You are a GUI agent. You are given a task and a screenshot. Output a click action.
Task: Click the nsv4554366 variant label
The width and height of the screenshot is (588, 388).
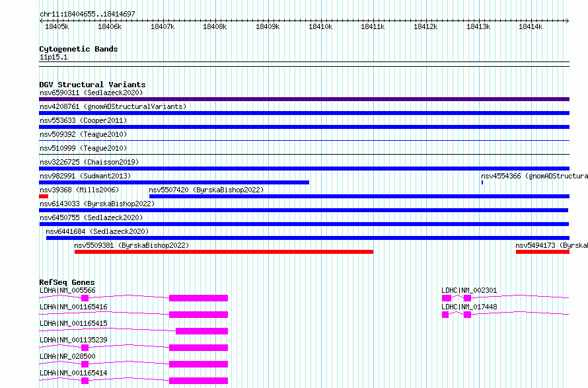[534, 176]
